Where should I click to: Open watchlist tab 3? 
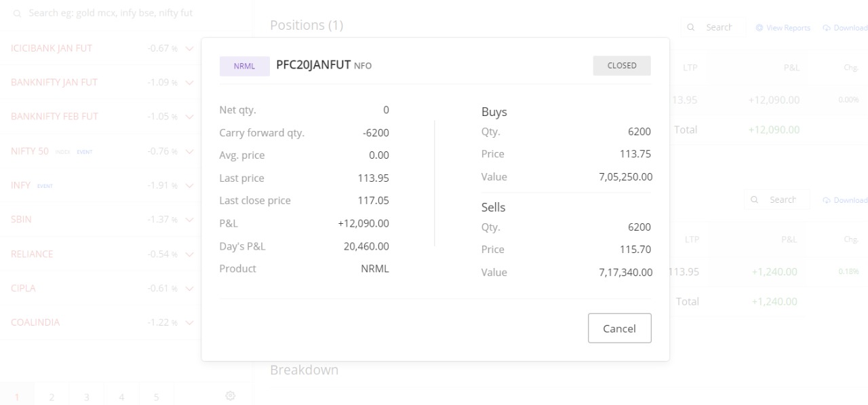pyautogui.click(x=87, y=396)
